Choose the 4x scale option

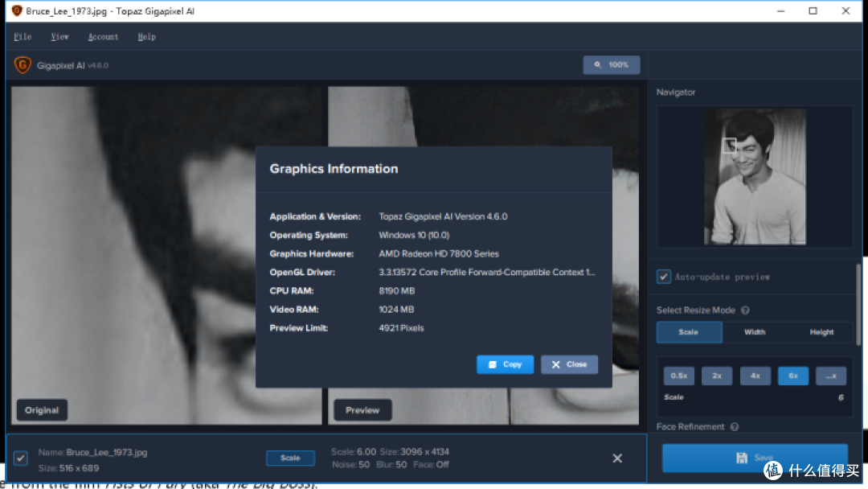pos(755,376)
